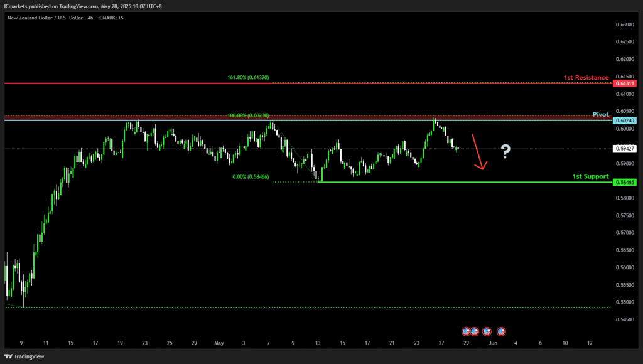
Task: Click the 0.55500 price axis label
Action: (625, 285)
